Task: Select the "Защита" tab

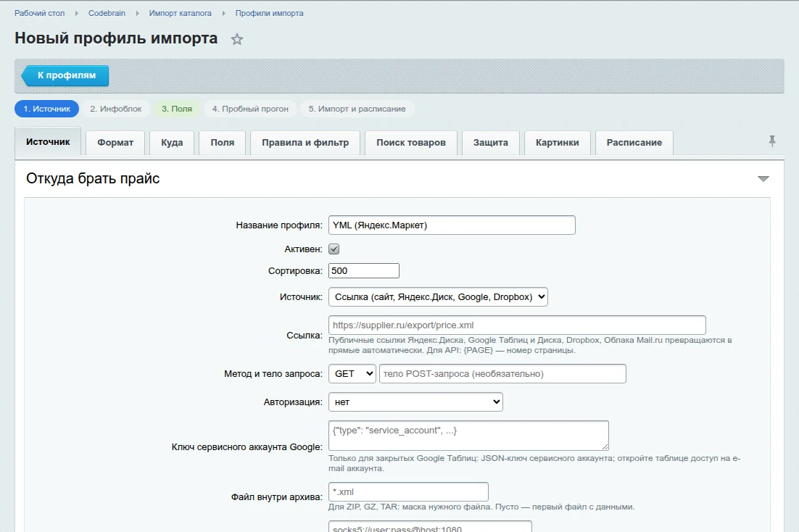Action: click(491, 143)
